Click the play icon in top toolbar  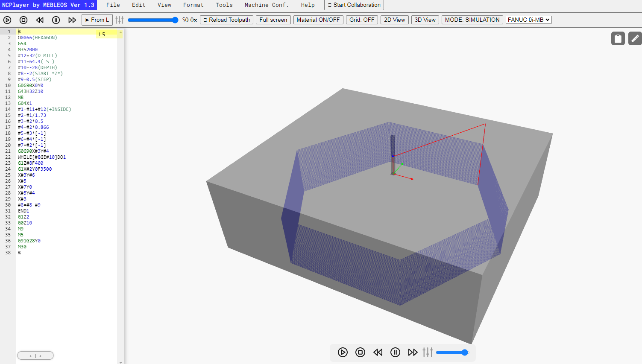coord(7,20)
